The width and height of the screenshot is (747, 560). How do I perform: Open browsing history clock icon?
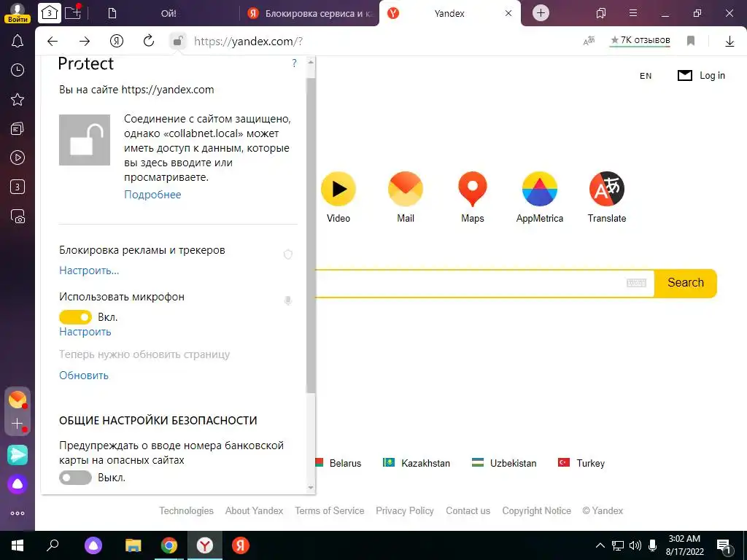[18, 70]
